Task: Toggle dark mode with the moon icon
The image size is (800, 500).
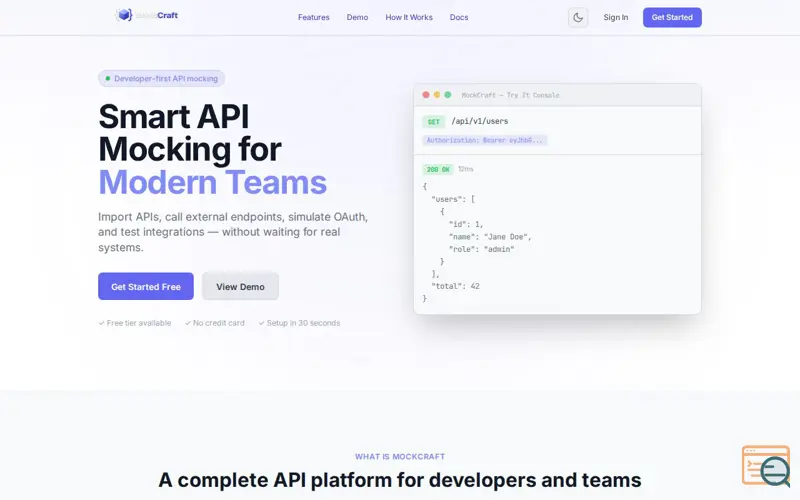Action: click(x=578, y=17)
